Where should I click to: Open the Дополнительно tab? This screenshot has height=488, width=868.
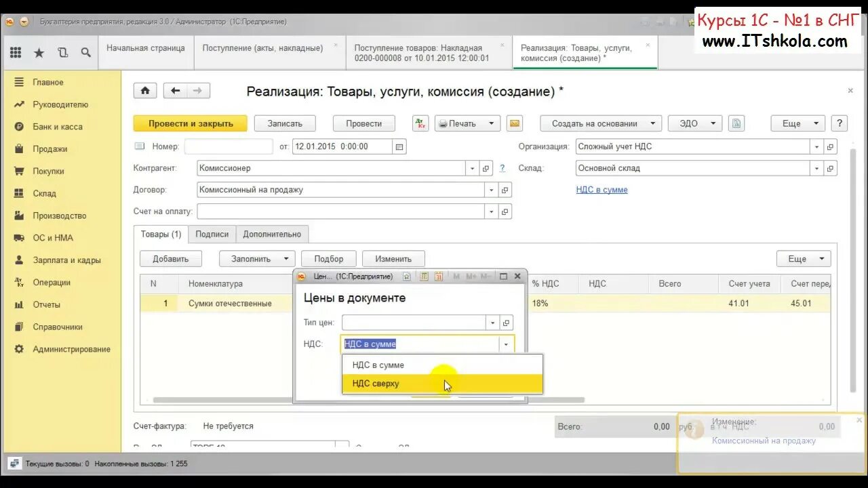[272, 234]
